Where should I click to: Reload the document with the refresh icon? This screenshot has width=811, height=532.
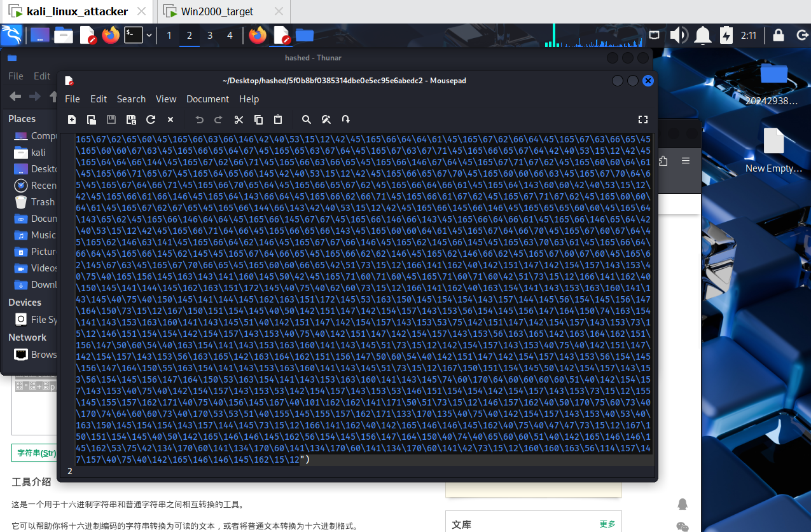pyautogui.click(x=151, y=119)
